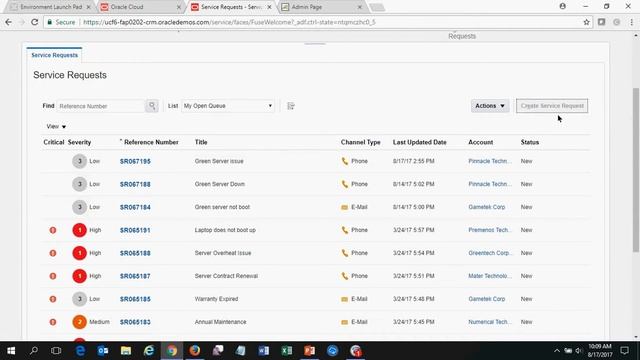Viewport: 640px width, 360px height.
Task: Click critical flag icon for SR065183
Action: [53, 322]
